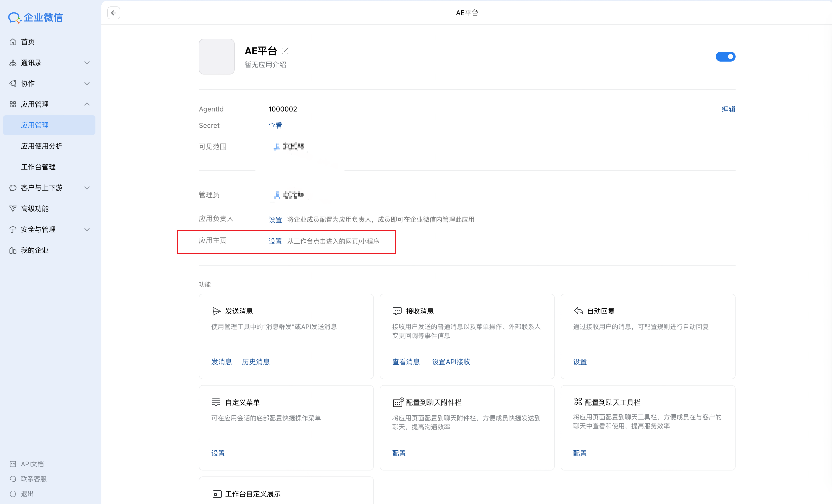Viewport: 832px width, 504px height.
Task: Click the power icon beside 退出
Action: [x=13, y=494]
